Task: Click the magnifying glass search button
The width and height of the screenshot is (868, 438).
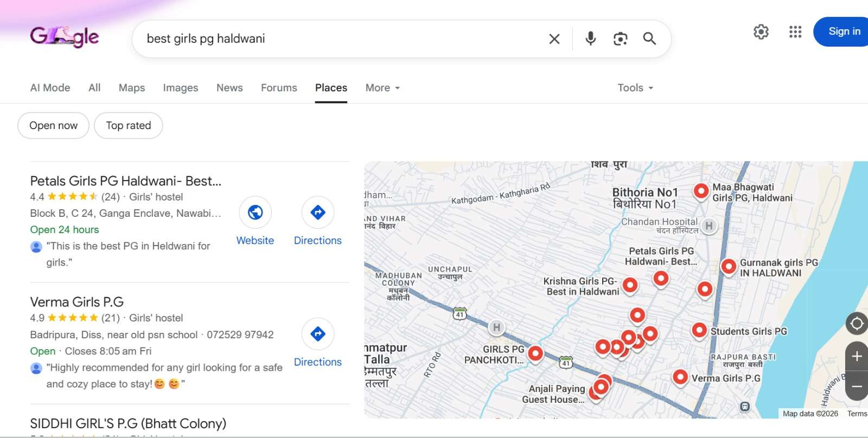Action: (x=649, y=38)
